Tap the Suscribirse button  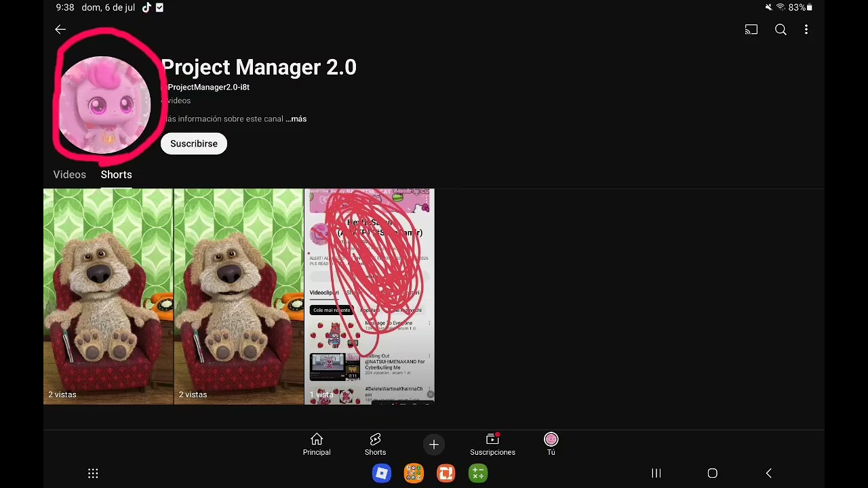tap(194, 144)
